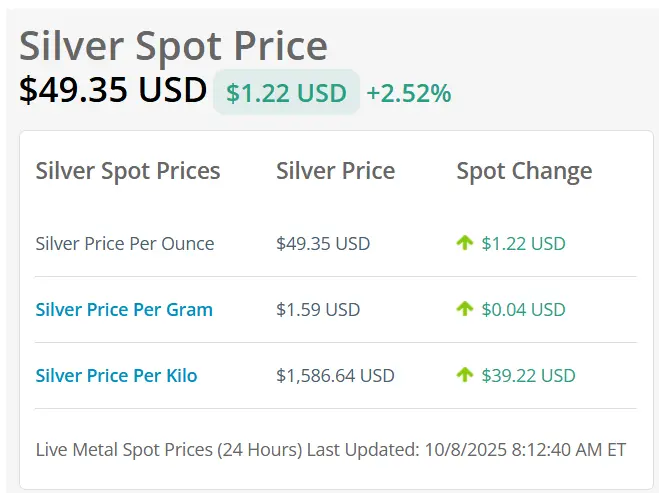Click the green up arrow beside $0.04 USD

coord(464,309)
